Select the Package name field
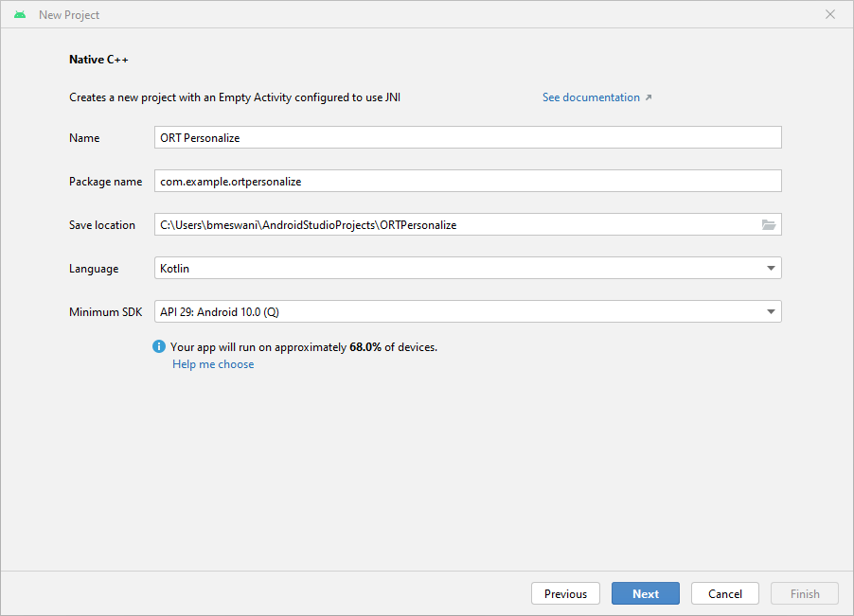 (467, 181)
